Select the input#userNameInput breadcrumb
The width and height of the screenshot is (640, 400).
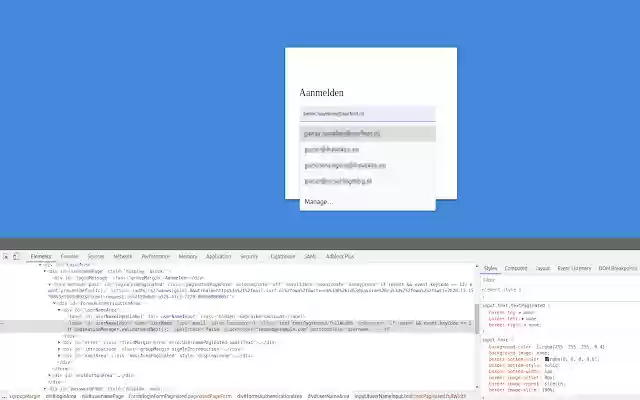coord(410,396)
